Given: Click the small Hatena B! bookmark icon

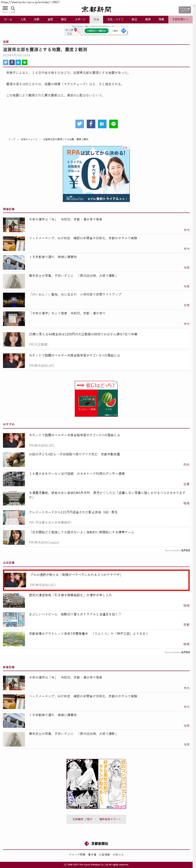Looking at the screenshot, I should pyautogui.click(x=18, y=62).
